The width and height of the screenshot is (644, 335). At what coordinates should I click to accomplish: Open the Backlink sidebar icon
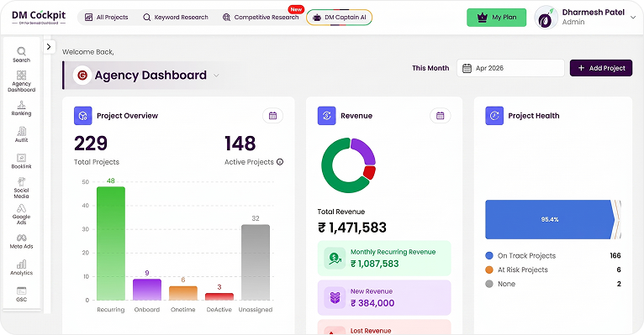pyautogui.click(x=21, y=158)
